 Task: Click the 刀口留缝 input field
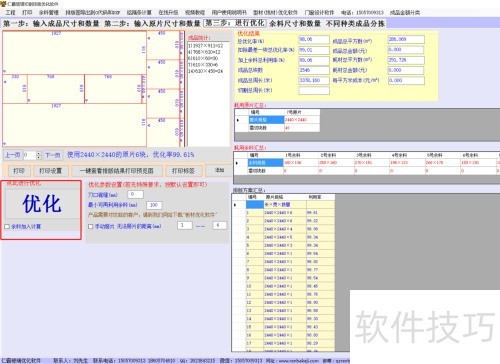pyautogui.click(x=135, y=194)
